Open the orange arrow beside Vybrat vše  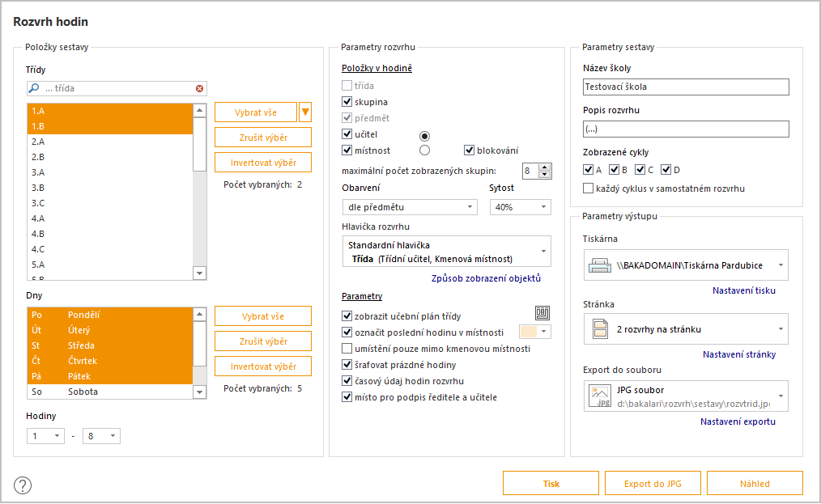(x=305, y=112)
